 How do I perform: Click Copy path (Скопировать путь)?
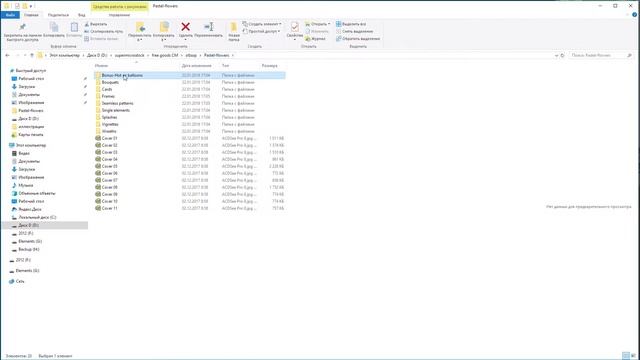pyautogui.click(x=103, y=31)
